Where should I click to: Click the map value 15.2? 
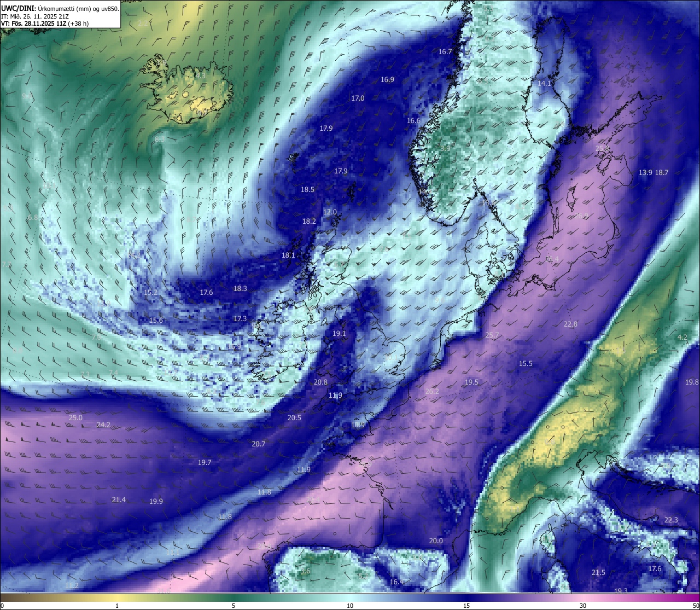point(150,293)
